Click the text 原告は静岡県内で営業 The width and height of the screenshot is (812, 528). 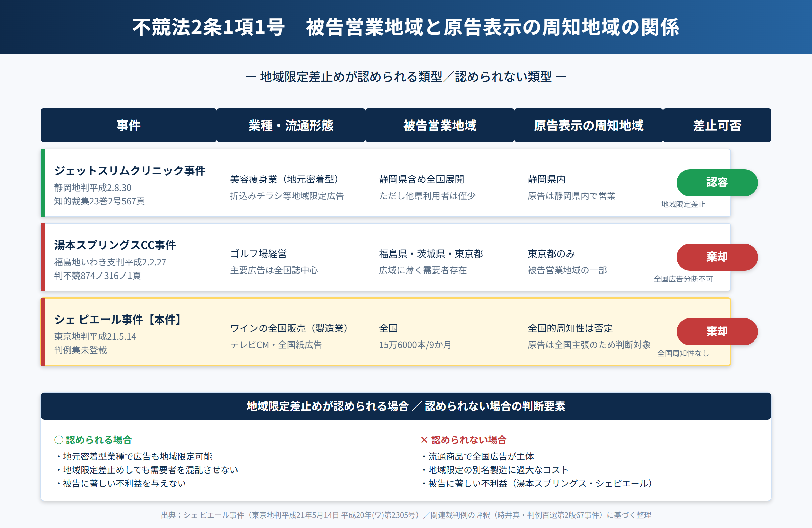click(571, 196)
